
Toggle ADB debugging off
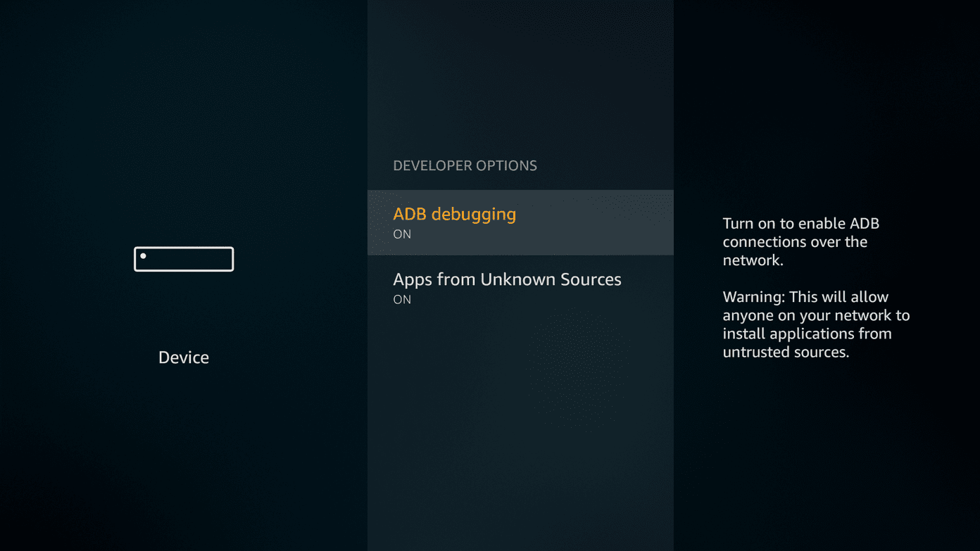pos(520,222)
